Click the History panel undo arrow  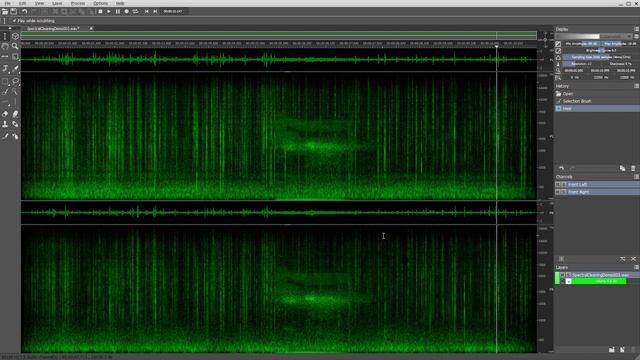(562, 168)
